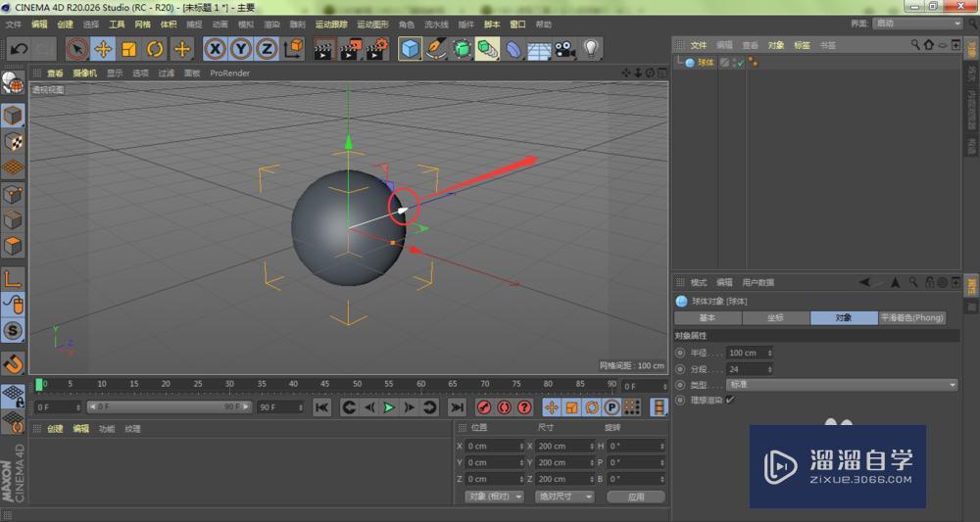Open Render Settings clapperboard with gear
This screenshot has height=522, width=980.
pos(377,49)
